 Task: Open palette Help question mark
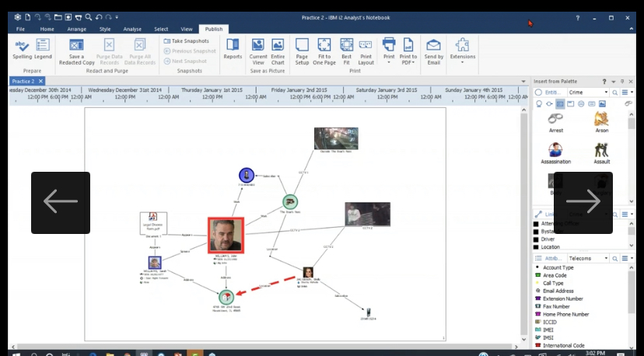pyautogui.click(x=604, y=82)
